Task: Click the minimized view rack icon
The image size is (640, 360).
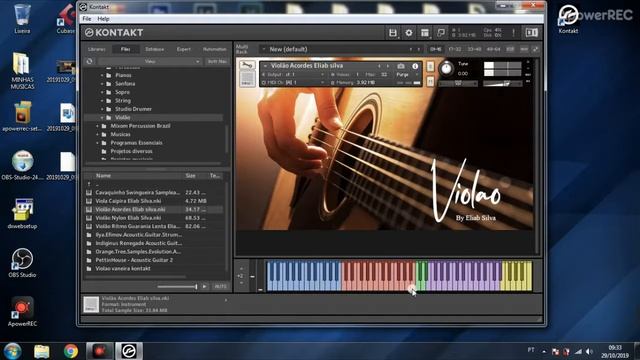Action: pyautogui.click(x=441, y=33)
